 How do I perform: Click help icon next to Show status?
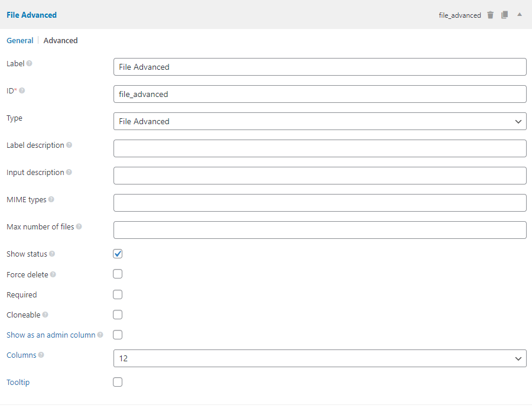(x=52, y=254)
